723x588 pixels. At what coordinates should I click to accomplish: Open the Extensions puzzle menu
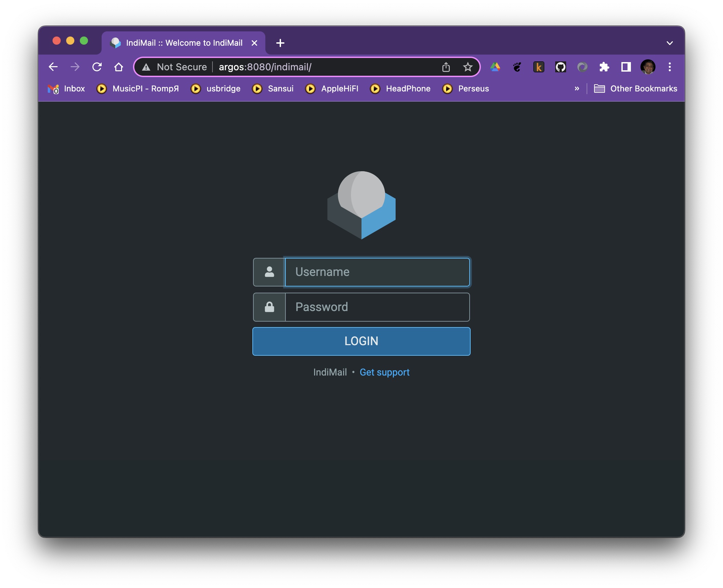[604, 67]
